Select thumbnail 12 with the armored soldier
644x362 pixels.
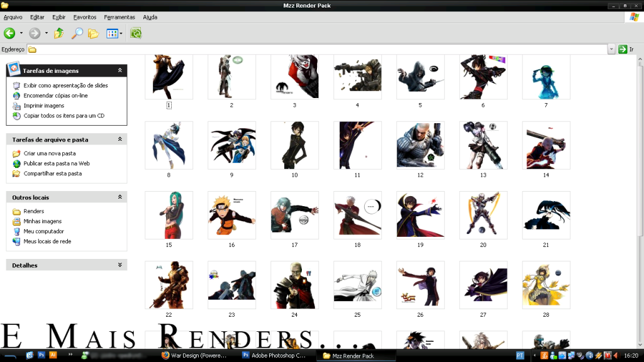pos(420,145)
